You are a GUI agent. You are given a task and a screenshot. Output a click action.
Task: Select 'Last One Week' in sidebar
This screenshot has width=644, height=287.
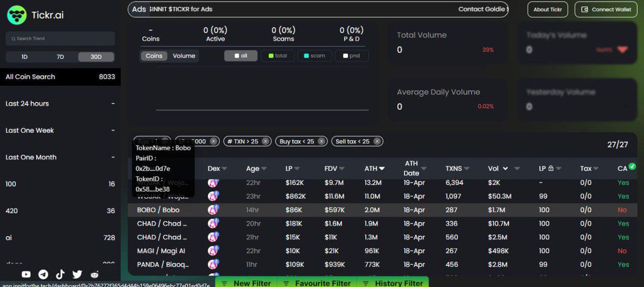pyautogui.click(x=60, y=130)
